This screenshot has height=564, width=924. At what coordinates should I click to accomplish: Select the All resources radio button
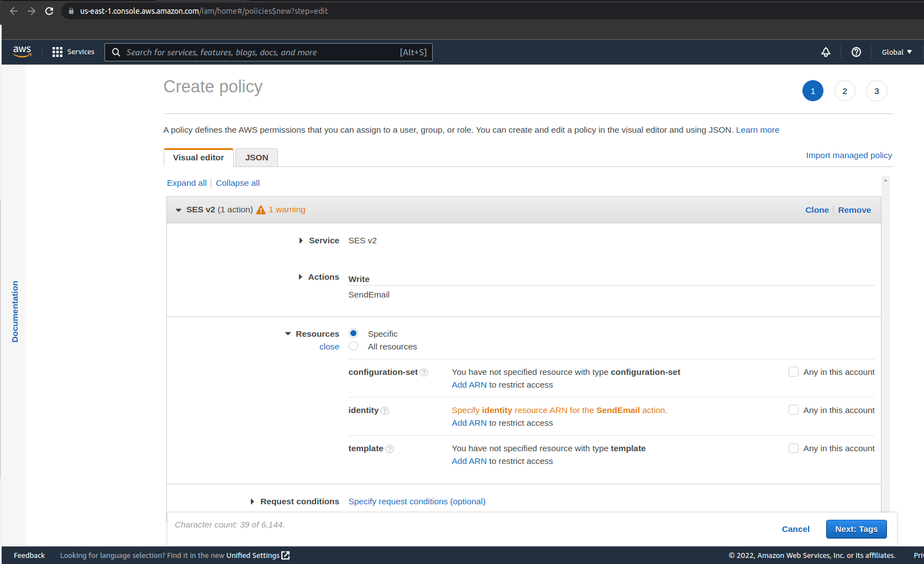(x=353, y=346)
